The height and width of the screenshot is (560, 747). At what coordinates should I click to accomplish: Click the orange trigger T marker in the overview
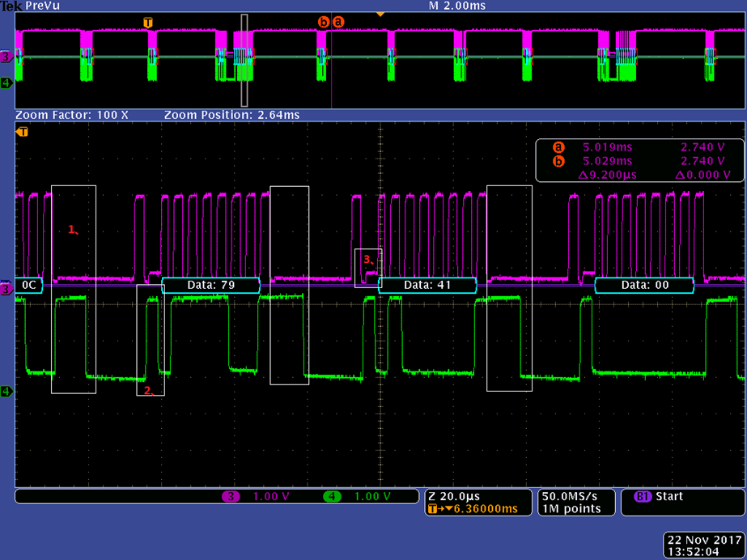(148, 23)
